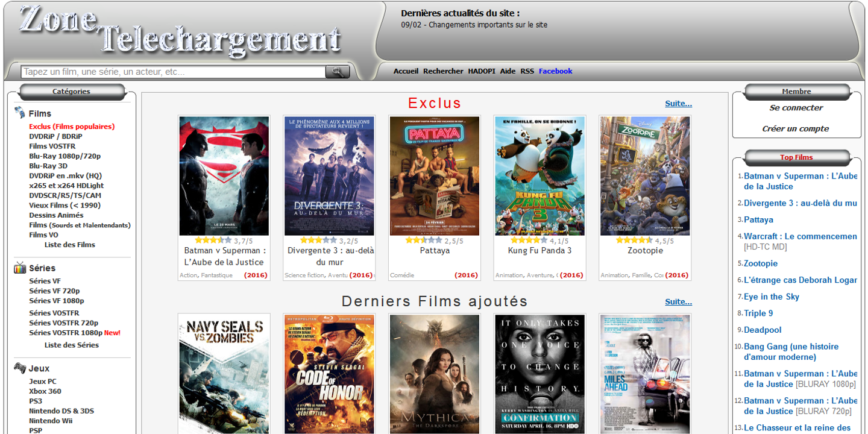Image resolution: width=868 pixels, height=434 pixels.
Task: Open the Batman v Superman poster
Action: pos(224,175)
